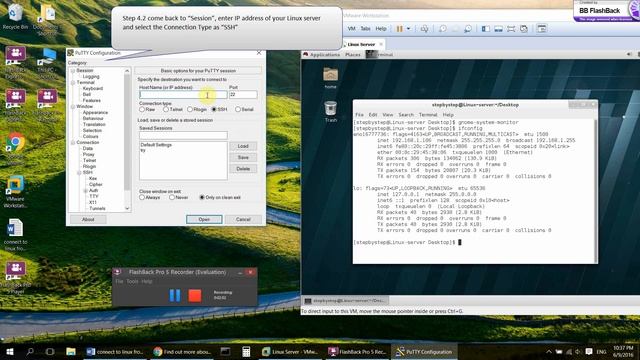Open Windows Start menu

pyautogui.click(x=10, y=351)
